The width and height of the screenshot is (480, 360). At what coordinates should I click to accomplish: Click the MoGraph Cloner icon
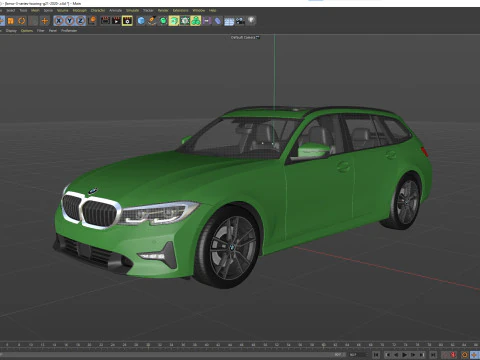pyautogui.click(x=185, y=21)
